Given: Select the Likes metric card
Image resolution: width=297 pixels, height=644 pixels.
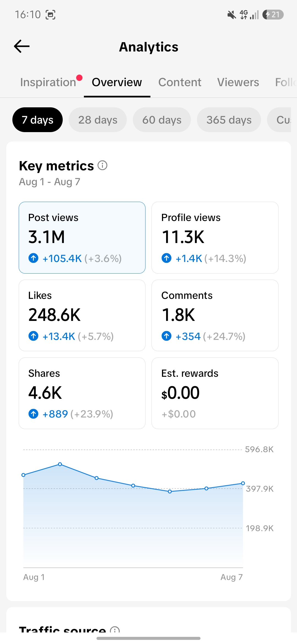Looking at the screenshot, I should (82, 315).
